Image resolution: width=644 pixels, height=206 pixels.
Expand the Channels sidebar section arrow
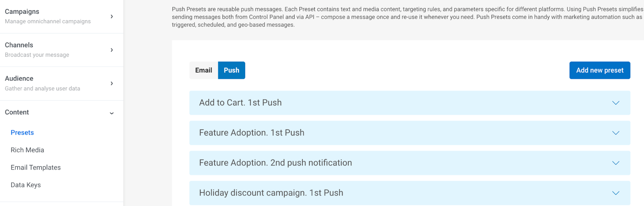click(x=111, y=50)
